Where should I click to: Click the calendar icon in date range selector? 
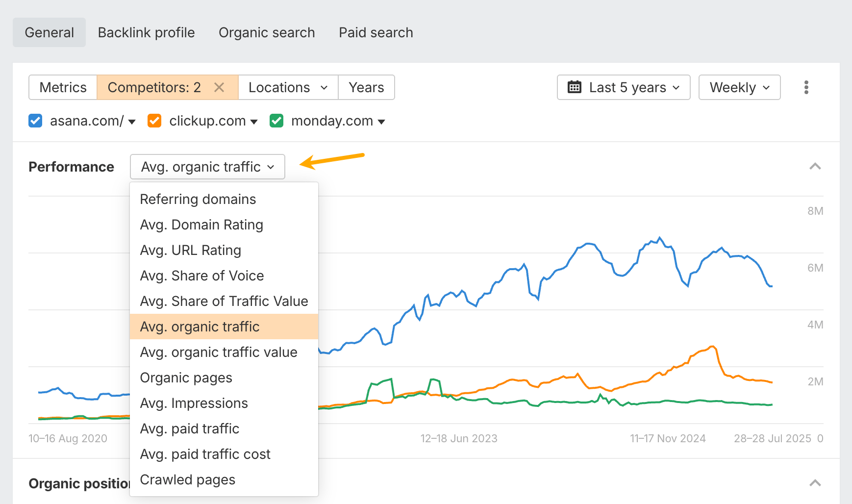(575, 87)
